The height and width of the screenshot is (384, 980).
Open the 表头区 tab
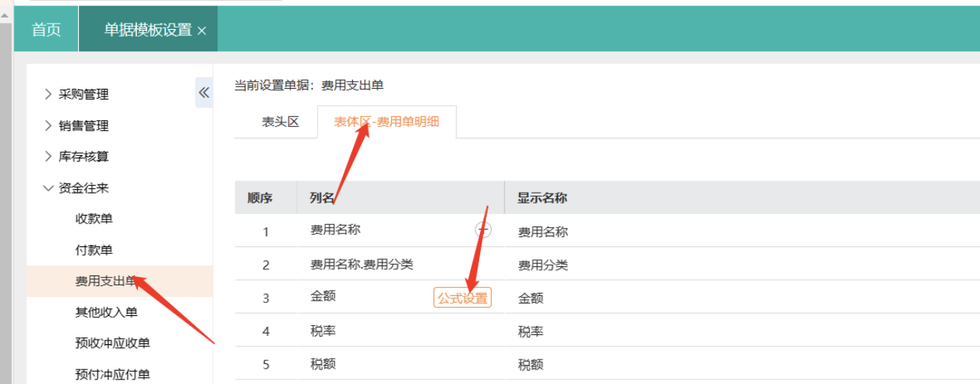click(x=280, y=122)
